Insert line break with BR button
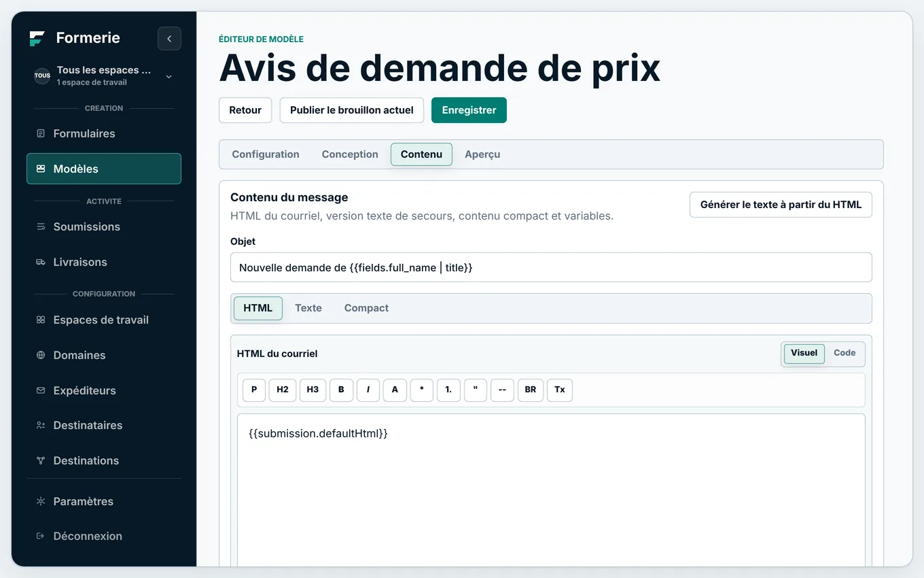 click(x=531, y=390)
